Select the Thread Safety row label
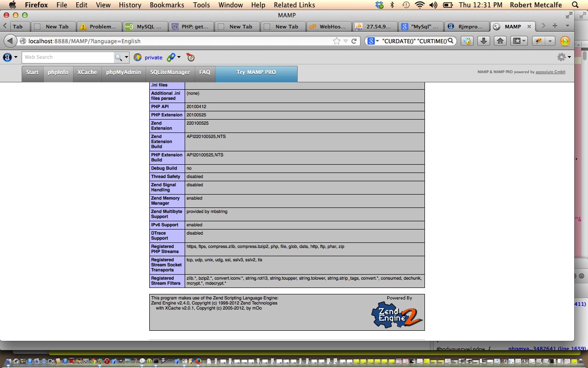The width and height of the screenshot is (588, 368). click(166, 177)
